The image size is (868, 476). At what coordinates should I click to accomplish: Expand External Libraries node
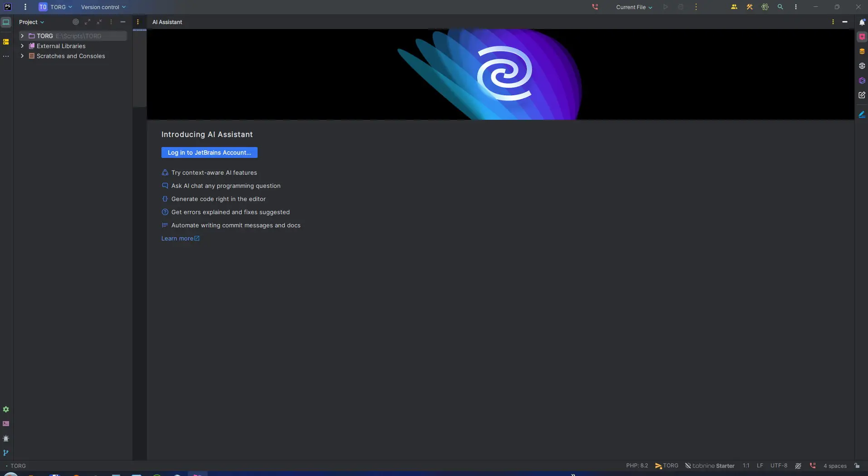click(22, 46)
